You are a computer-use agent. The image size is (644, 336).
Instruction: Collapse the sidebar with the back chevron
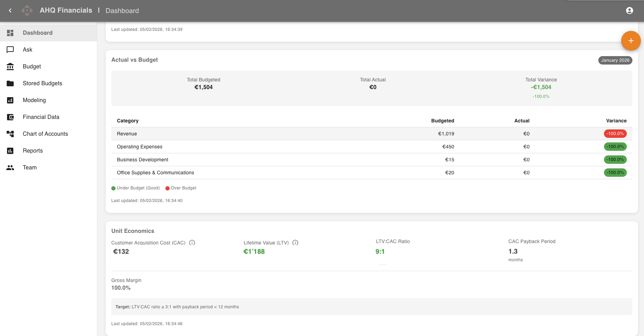point(10,11)
